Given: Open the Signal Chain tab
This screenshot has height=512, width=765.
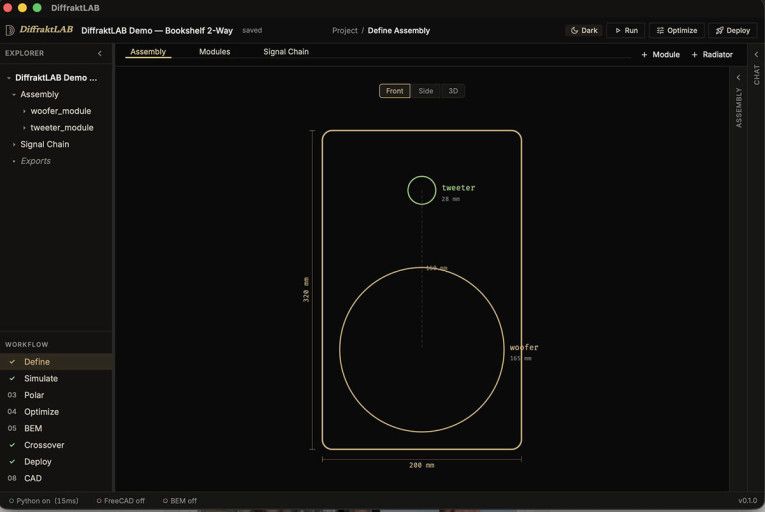Looking at the screenshot, I should coord(286,52).
